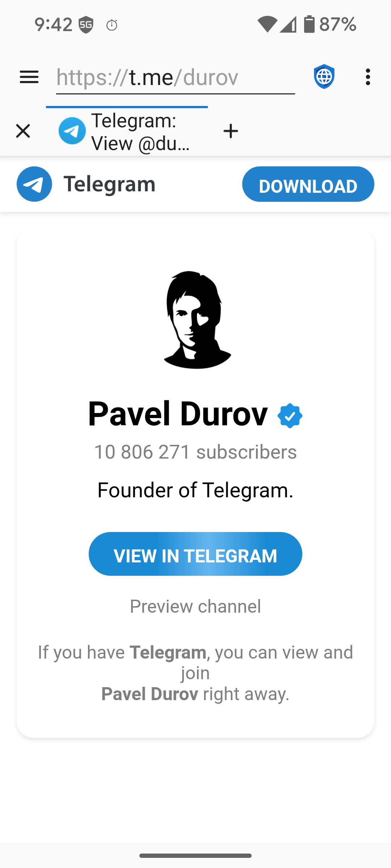391x868 pixels.
Task: Click the Pavel Durov channel name
Action: (x=178, y=414)
